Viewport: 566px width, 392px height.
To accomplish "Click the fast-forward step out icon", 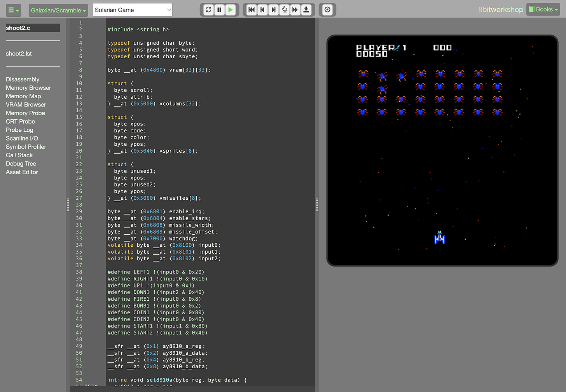I will [295, 10].
